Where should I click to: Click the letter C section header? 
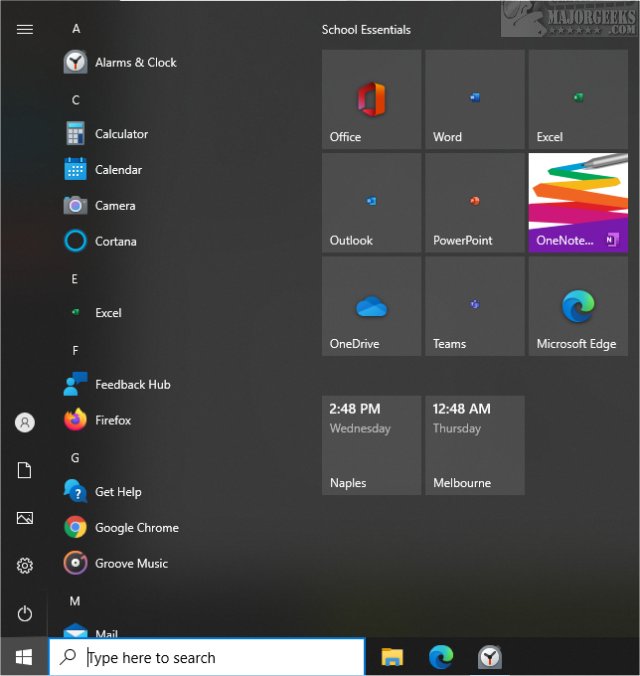[x=75, y=100]
